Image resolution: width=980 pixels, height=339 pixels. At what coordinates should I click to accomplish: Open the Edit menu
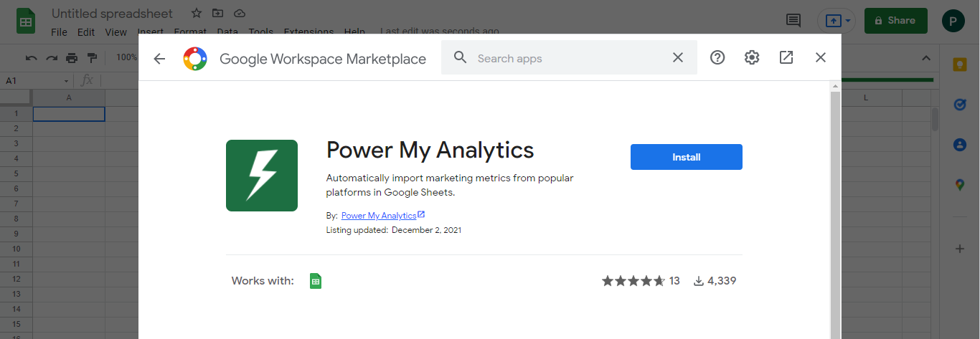[86, 32]
